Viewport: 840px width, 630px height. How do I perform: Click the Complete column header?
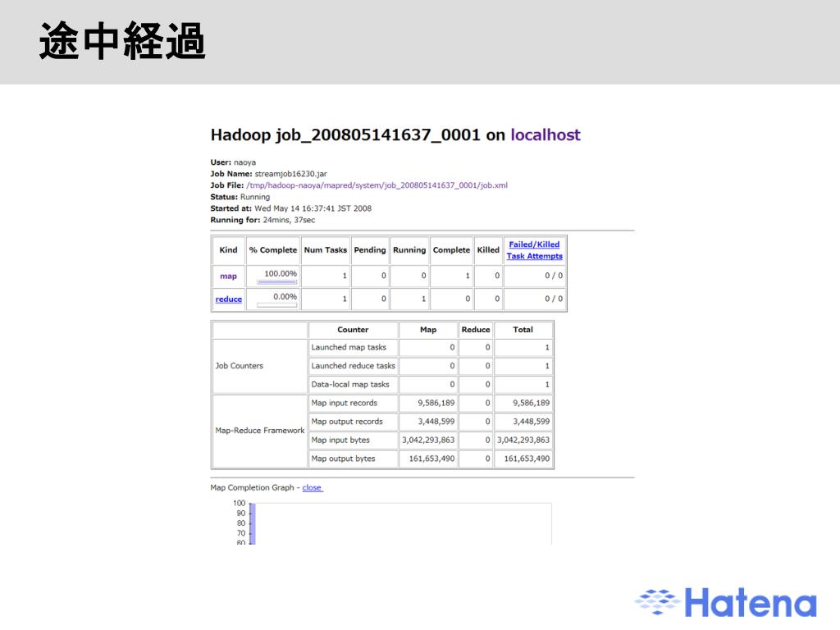[451, 250]
